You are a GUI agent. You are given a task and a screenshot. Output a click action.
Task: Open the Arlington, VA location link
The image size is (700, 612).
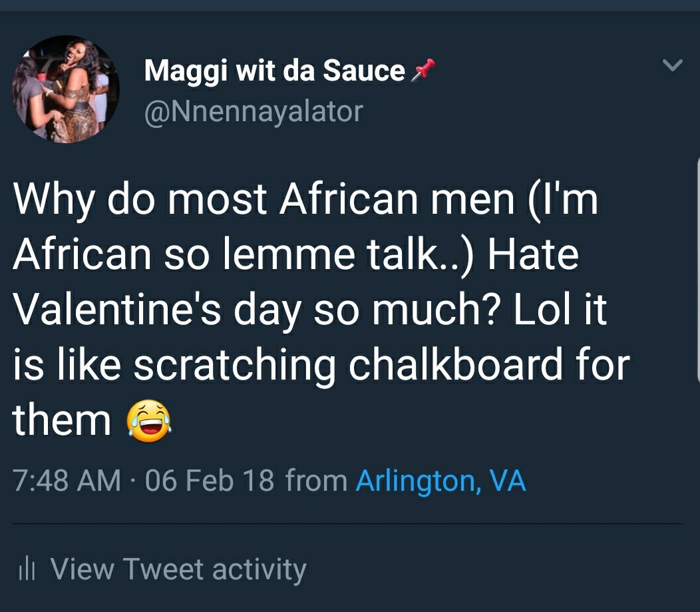(440, 480)
